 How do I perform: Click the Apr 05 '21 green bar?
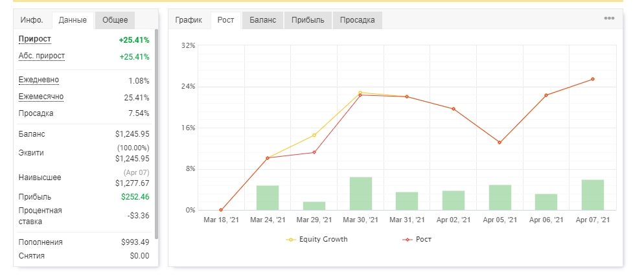(x=500, y=198)
